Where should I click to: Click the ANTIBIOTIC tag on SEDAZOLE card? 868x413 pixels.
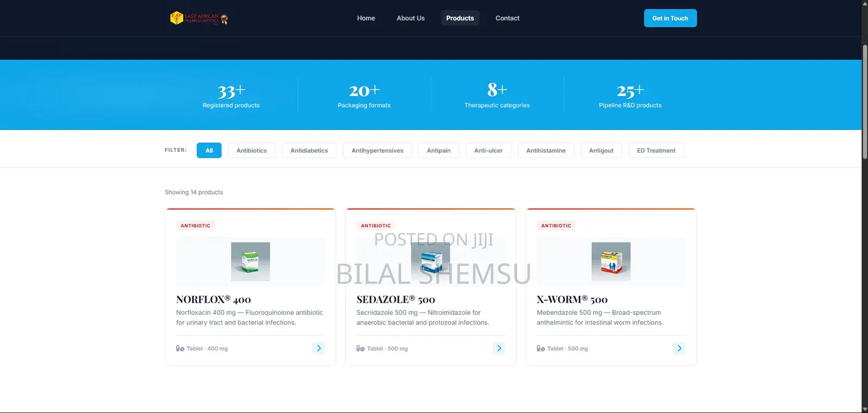tap(376, 226)
